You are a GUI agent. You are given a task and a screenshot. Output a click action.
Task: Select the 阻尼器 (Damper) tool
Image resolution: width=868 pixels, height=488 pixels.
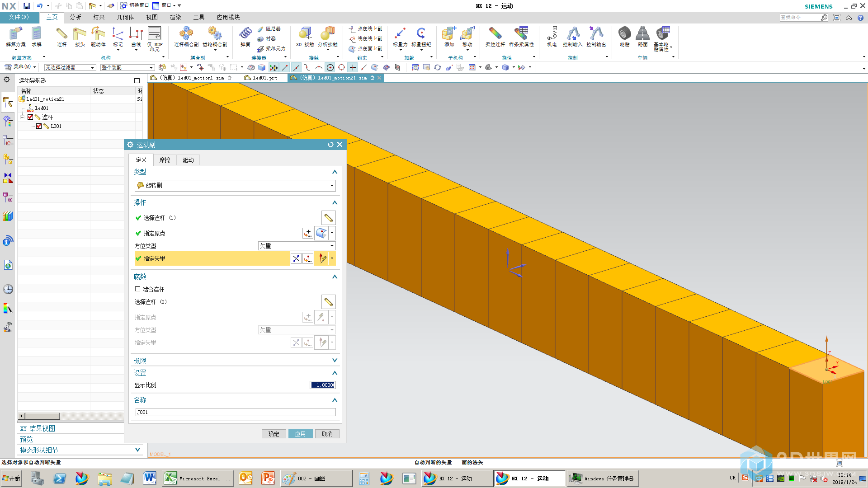click(269, 28)
